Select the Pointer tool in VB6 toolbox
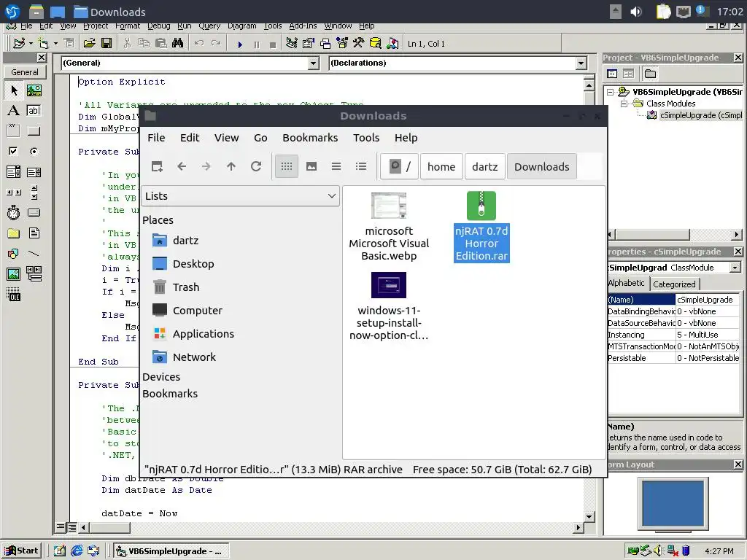747x560 pixels. click(x=13, y=90)
